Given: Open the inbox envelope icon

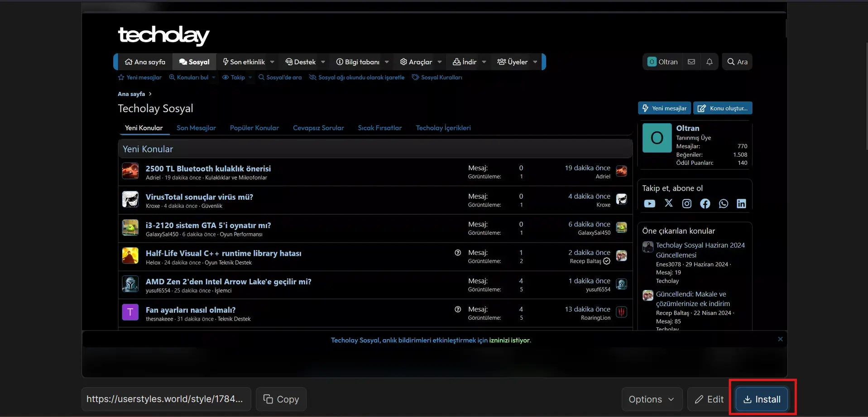Looking at the screenshot, I should [x=691, y=62].
